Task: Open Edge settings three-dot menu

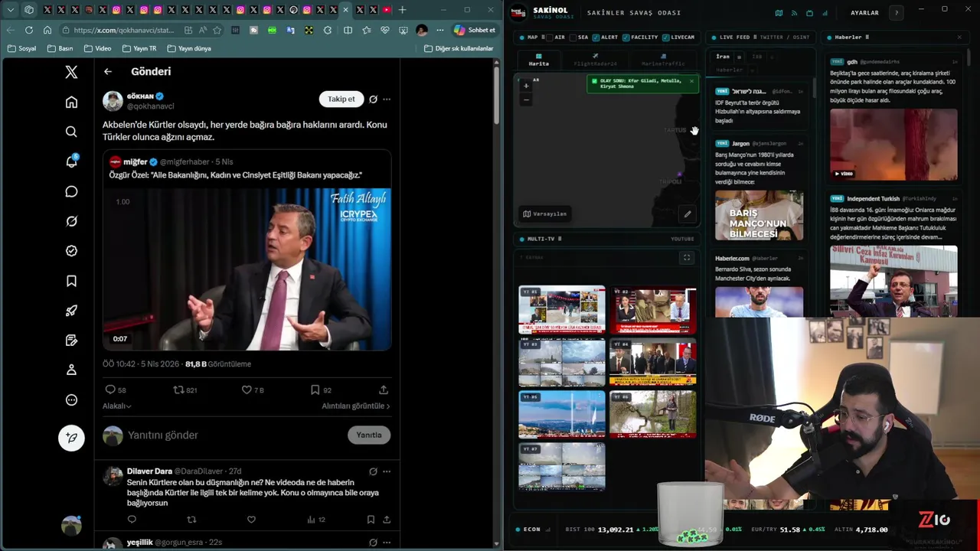Action: (439, 30)
